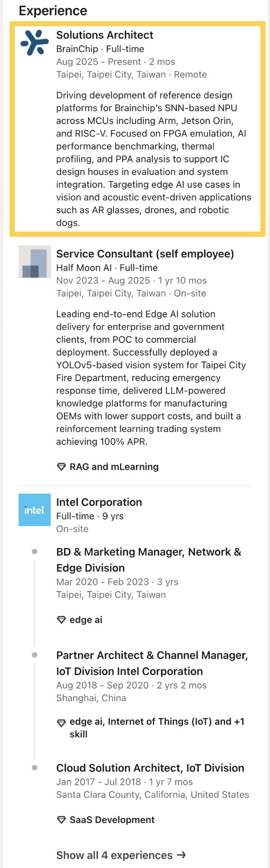270x868 pixels.
Task: Click the diamond icon next to edge ai
Action: tap(61, 620)
